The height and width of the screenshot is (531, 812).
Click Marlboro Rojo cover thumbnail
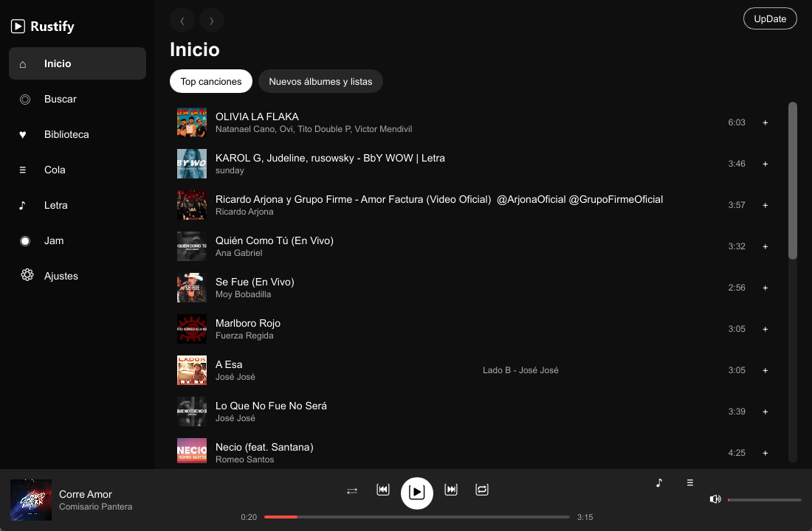click(192, 329)
